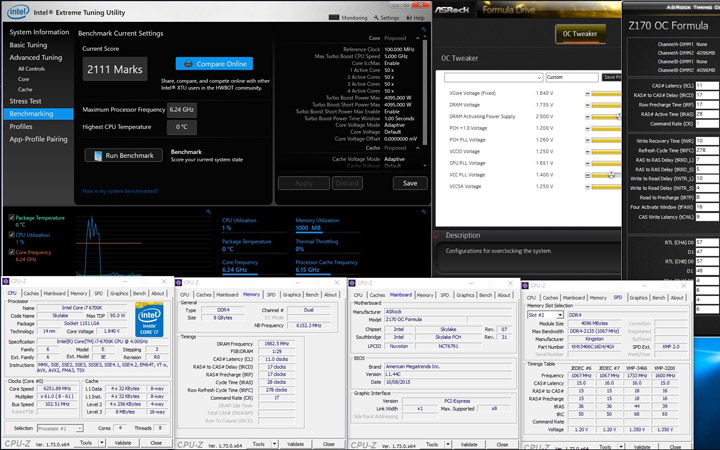
Task: Click the Run Benchmark button
Action: (123, 156)
